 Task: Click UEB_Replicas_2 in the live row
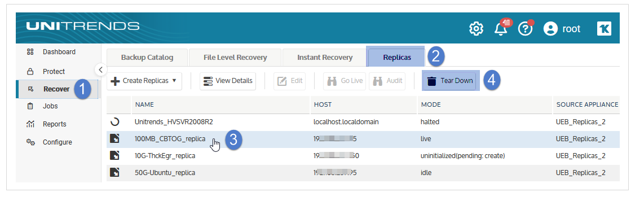581,139
